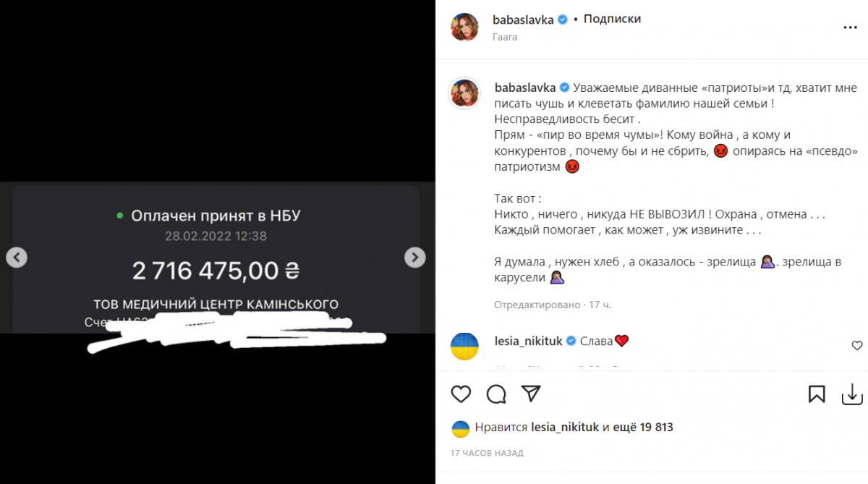View list of 19 813 other likes
Viewport: 868px width, 484px height.
[x=644, y=428]
